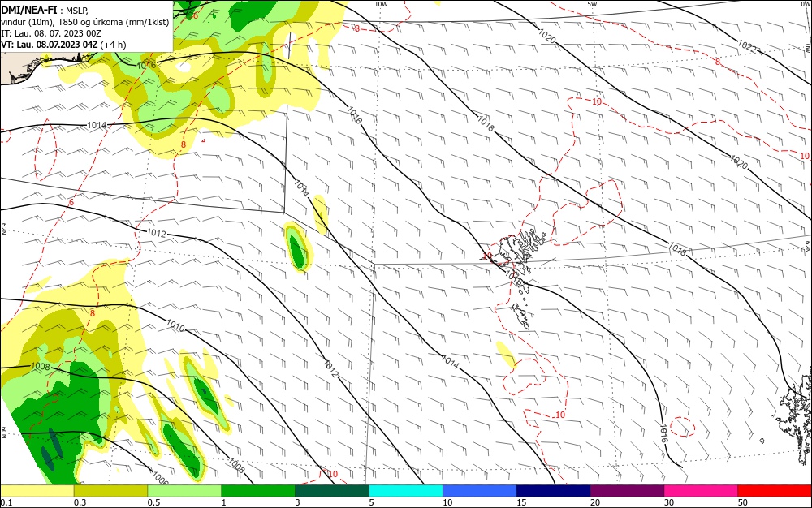The image size is (812, 508).
Task: Click the pink 30–50 legend swatch
Action: pos(701,491)
